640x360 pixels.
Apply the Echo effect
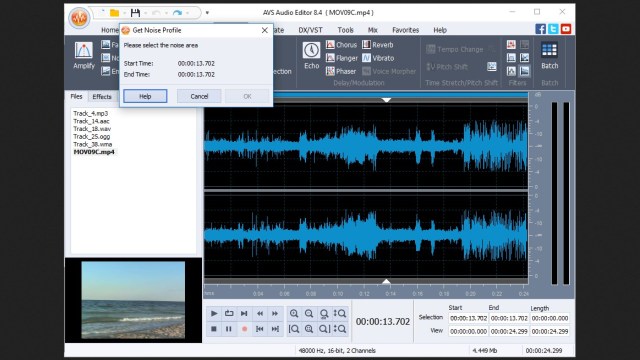coord(311,56)
